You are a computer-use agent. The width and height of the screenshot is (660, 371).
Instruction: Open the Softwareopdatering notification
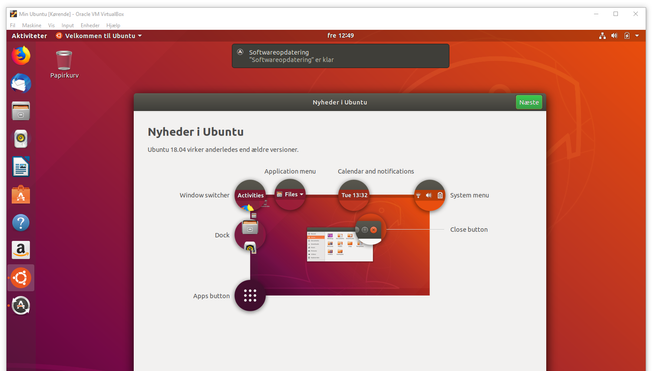point(341,56)
